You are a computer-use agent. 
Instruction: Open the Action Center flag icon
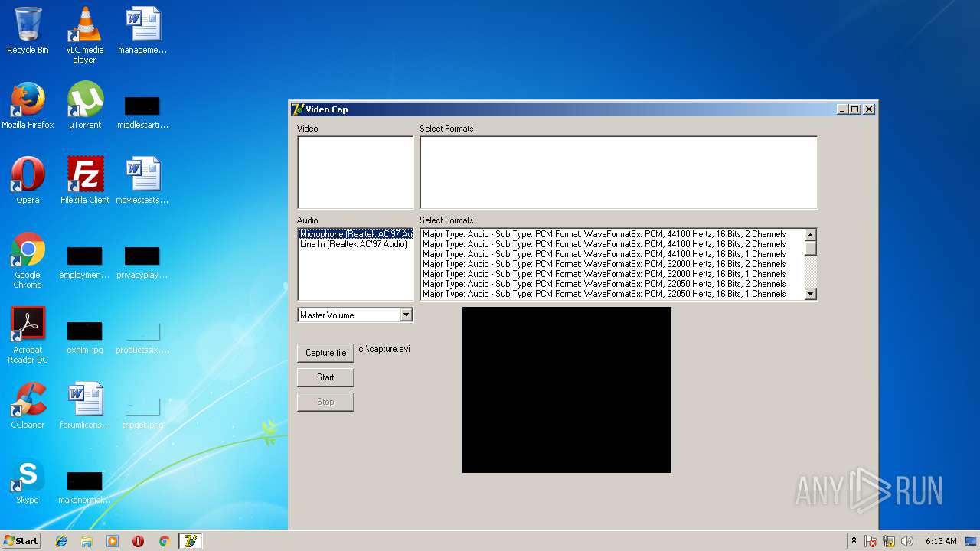(871, 541)
